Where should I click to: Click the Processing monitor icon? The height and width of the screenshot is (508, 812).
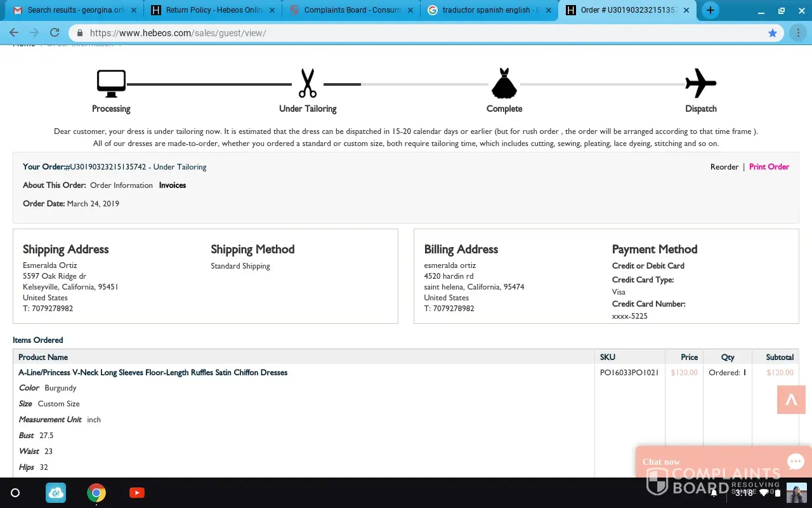(x=111, y=84)
